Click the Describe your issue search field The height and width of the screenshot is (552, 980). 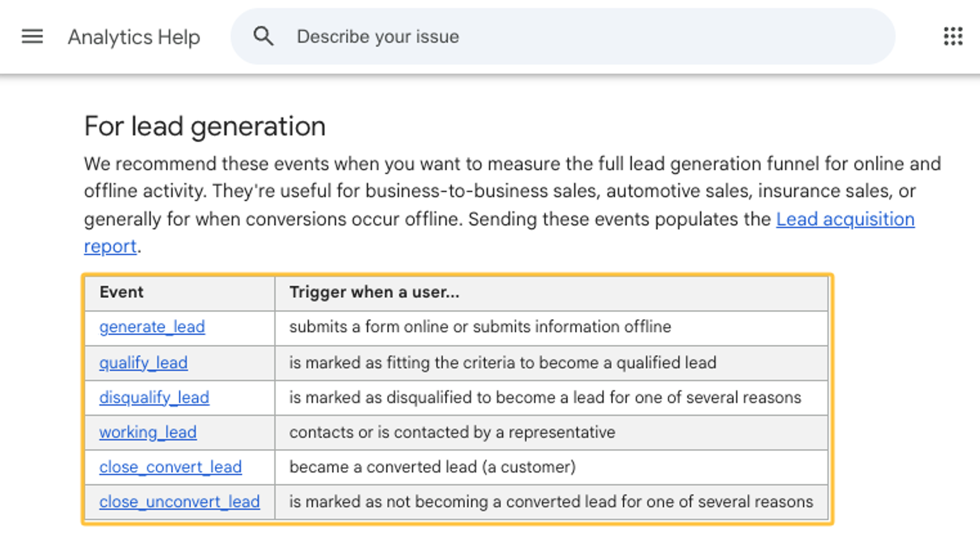(563, 36)
